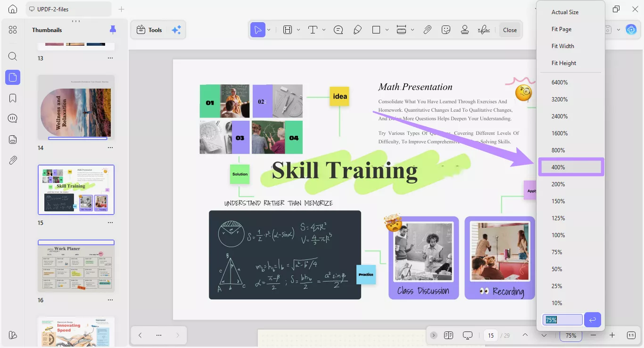Switch to the UPDF-2-files tab
The image size is (644, 348).
[68, 9]
